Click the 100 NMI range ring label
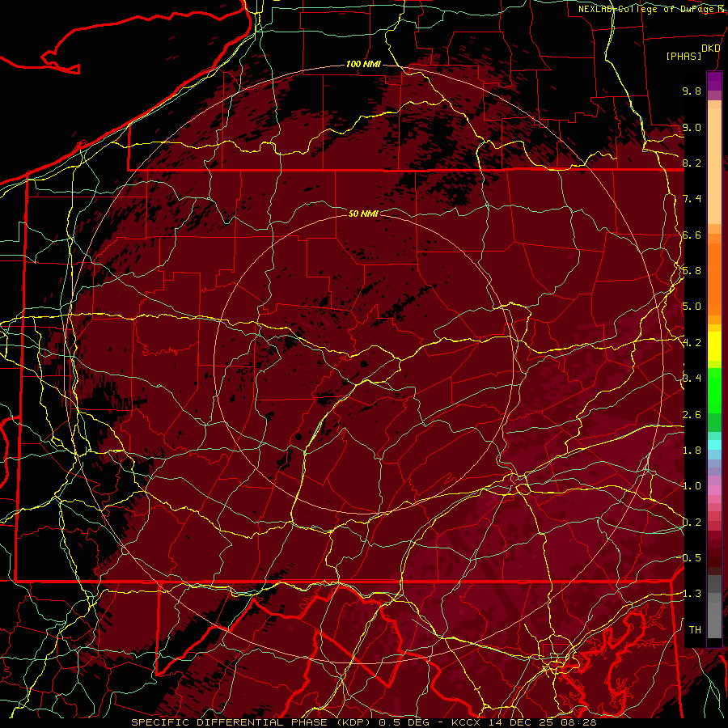 (363, 64)
